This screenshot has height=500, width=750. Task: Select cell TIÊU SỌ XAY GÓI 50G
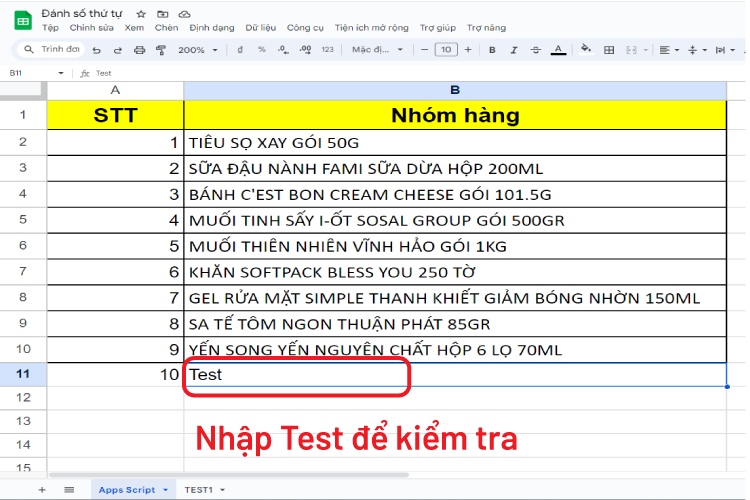pyautogui.click(x=455, y=143)
